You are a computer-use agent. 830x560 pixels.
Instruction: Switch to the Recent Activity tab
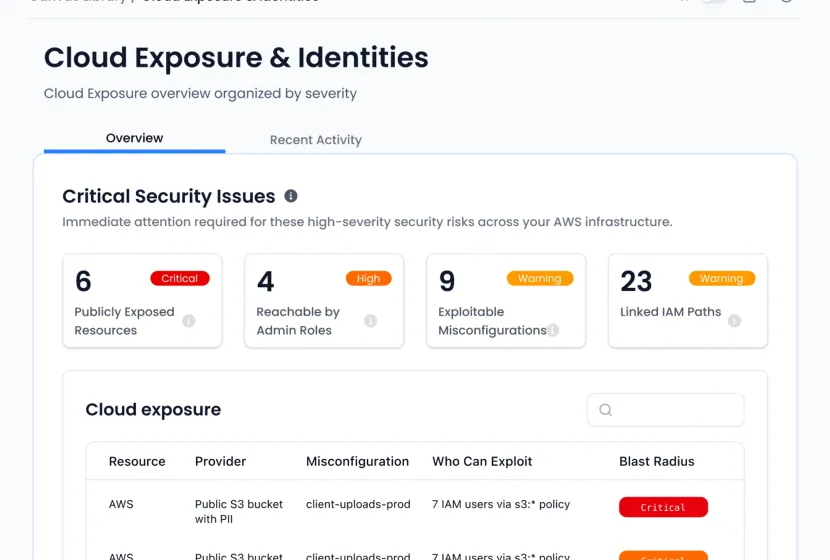(x=315, y=140)
